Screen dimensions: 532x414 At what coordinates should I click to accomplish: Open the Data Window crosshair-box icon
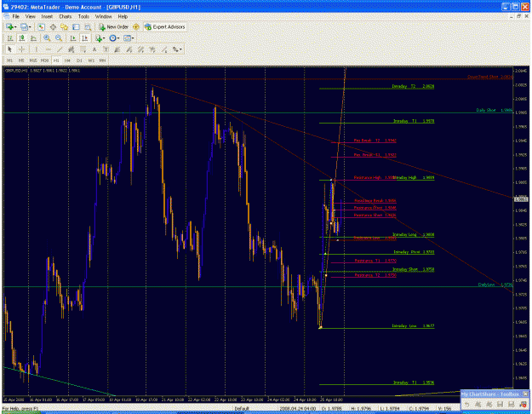point(53,27)
